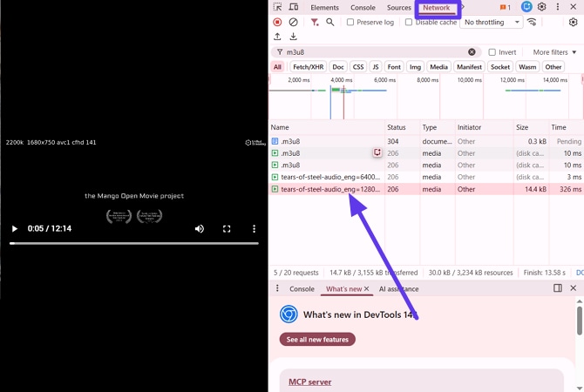Image resolution: width=584 pixels, height=392 pixels.
Task: Click See all new features button
Action: [317, 339]
